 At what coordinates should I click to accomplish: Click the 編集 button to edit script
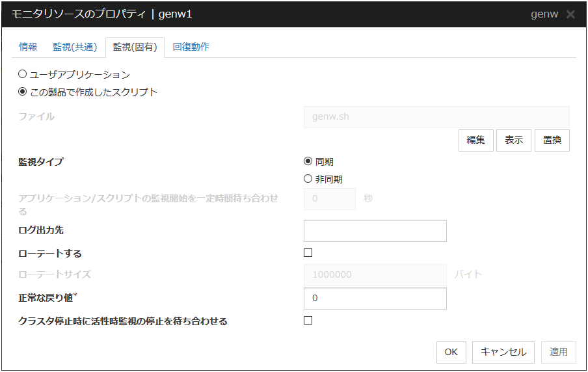[x=475, y=140]
